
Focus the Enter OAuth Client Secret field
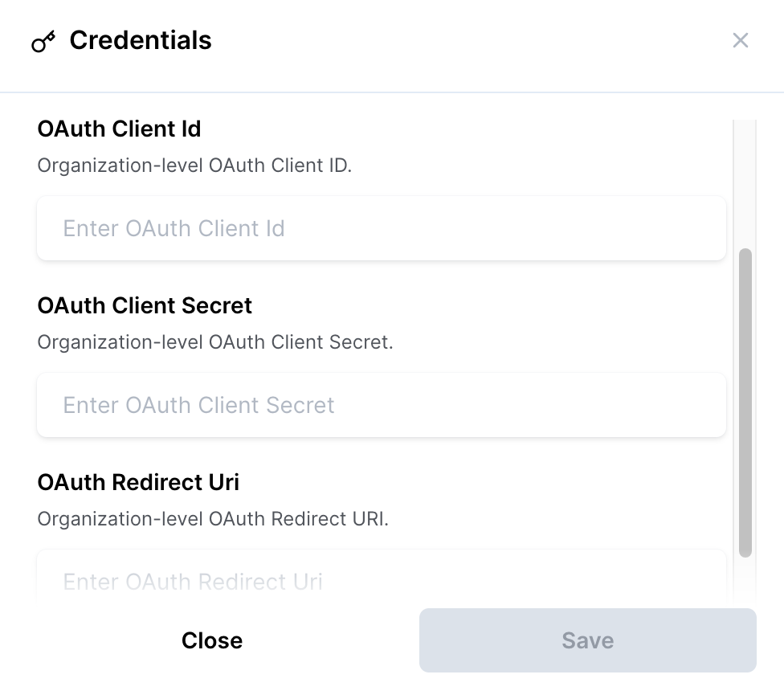coord(382,405)
